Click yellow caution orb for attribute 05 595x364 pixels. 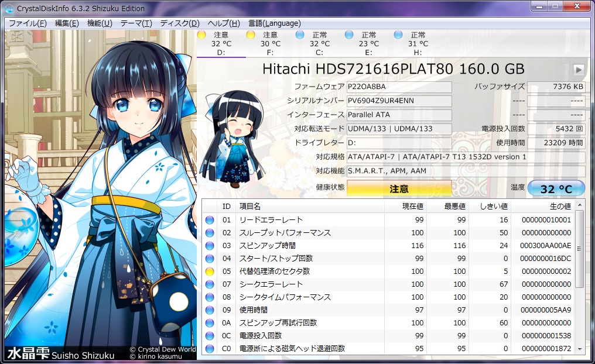(210, 272)
